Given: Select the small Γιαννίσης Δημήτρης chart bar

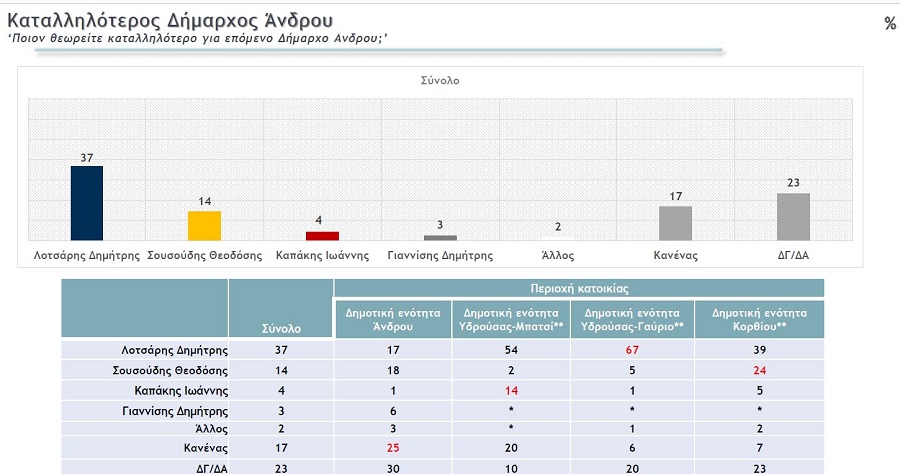Looking at the screenshot, I should [440, 237].
